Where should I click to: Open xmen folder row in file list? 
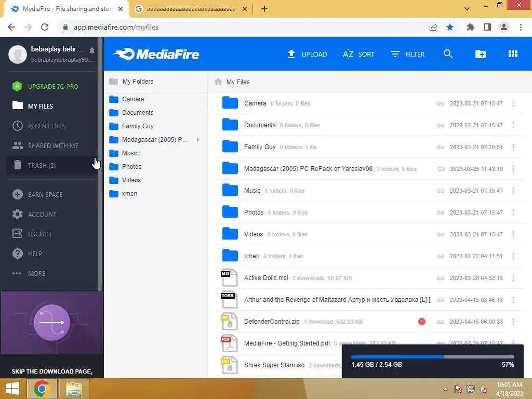tap(370, 256)
